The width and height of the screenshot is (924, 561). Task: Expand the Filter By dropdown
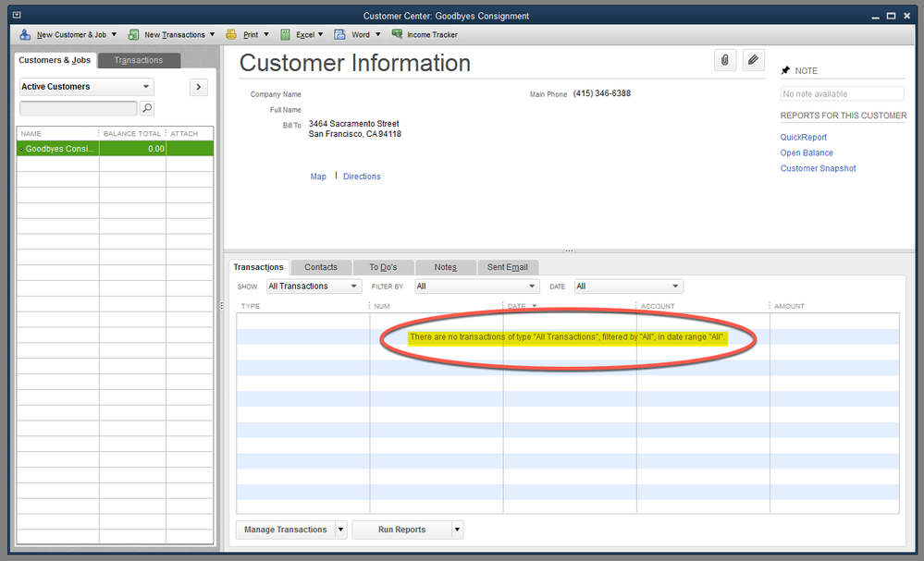tap(476, 287)
